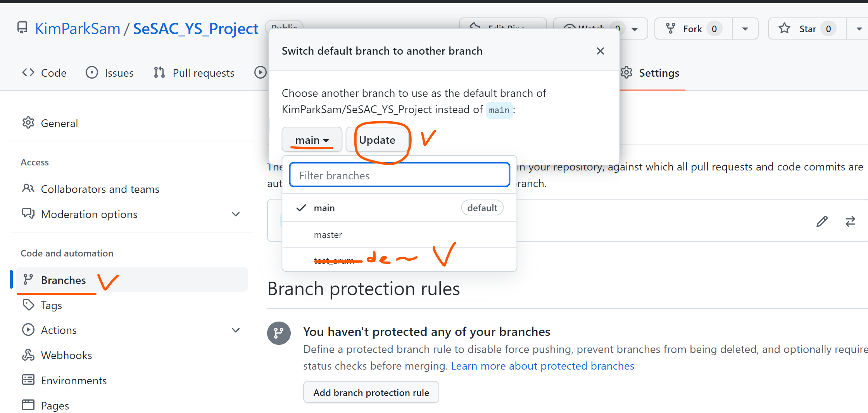This screenshot has height=413, width=868.
Task: Open Webhooks settings in sidebar
Action: pos(132,355)
